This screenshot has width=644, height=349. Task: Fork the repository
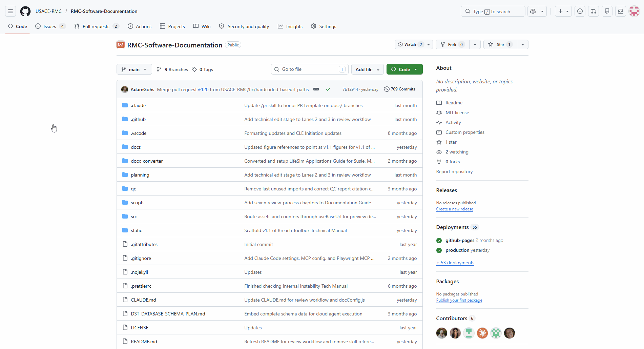(452, 44)
